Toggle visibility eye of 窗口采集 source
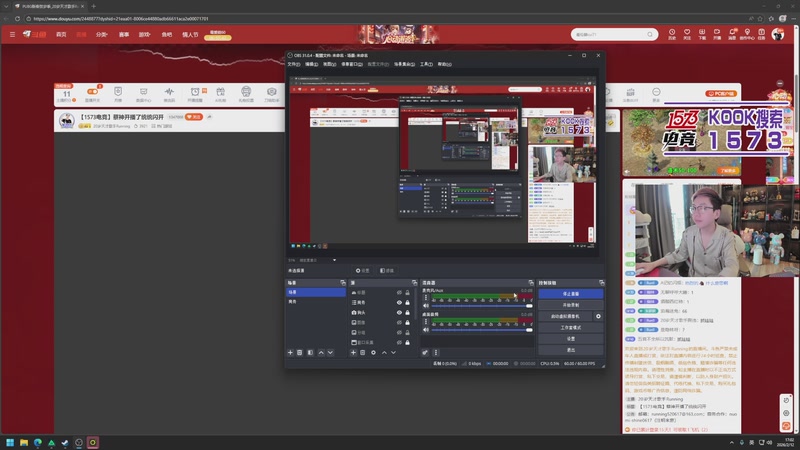 [399, 342]
